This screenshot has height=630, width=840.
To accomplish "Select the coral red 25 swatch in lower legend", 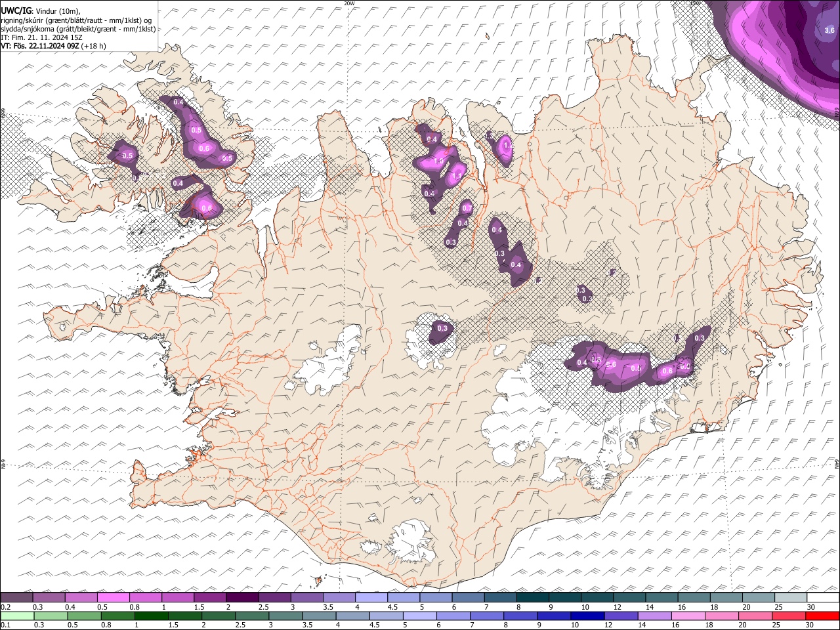I will tap(788, 616).
